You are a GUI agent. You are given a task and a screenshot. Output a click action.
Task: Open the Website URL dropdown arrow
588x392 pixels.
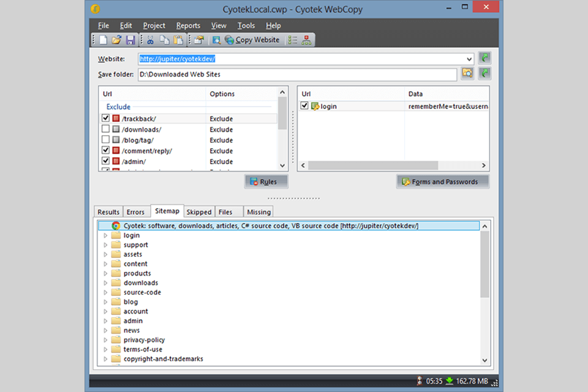coord(469,59)
